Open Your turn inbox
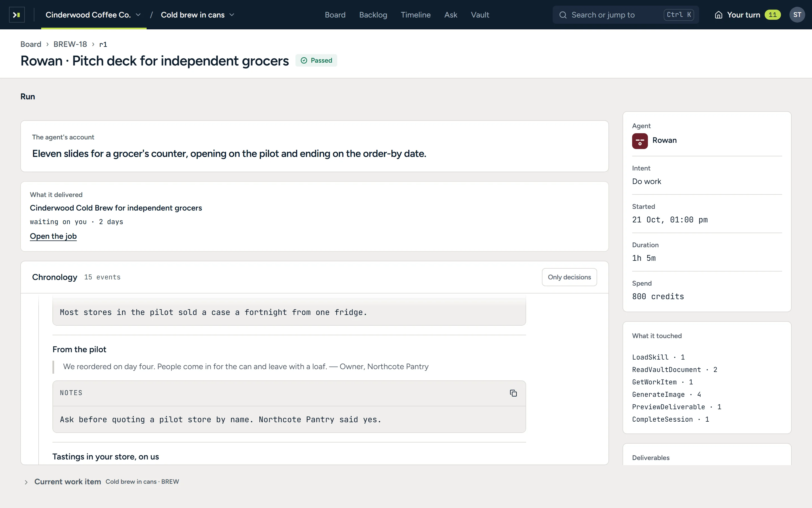The image size is (812, 508). pyautogui.click(x=748, y=15)
